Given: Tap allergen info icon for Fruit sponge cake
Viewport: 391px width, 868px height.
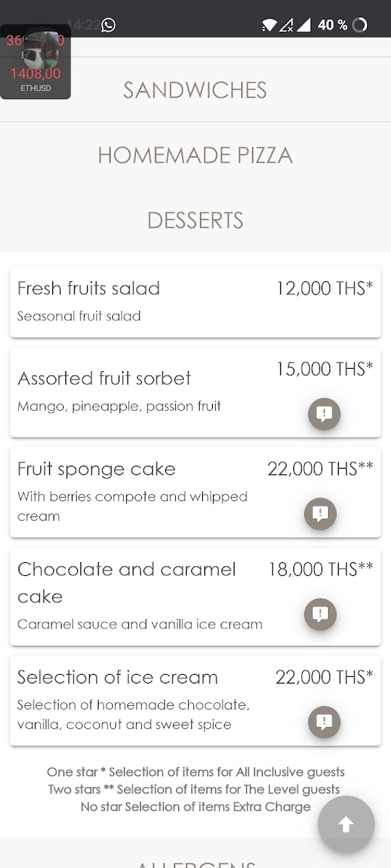Looking at the screenshot, I should [320, 514].
